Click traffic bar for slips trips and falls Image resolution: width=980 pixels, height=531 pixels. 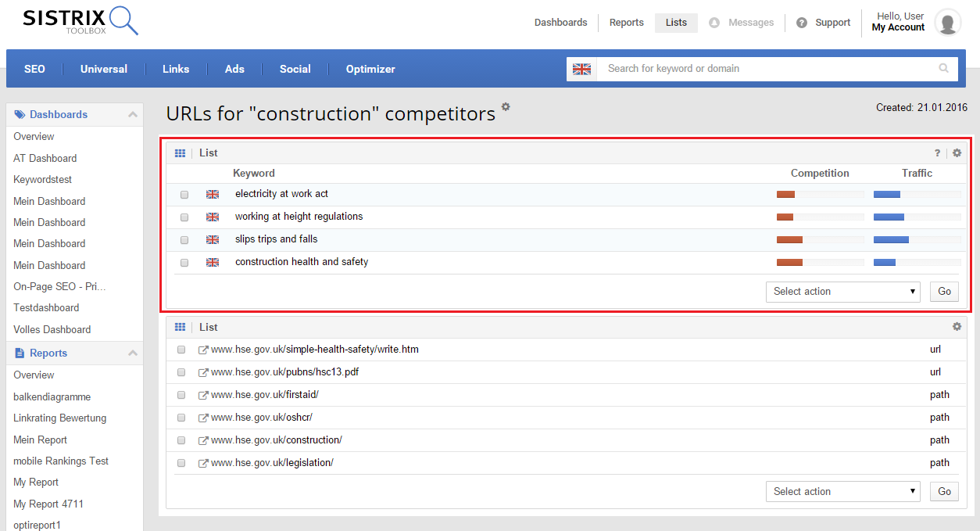[917, 240]
